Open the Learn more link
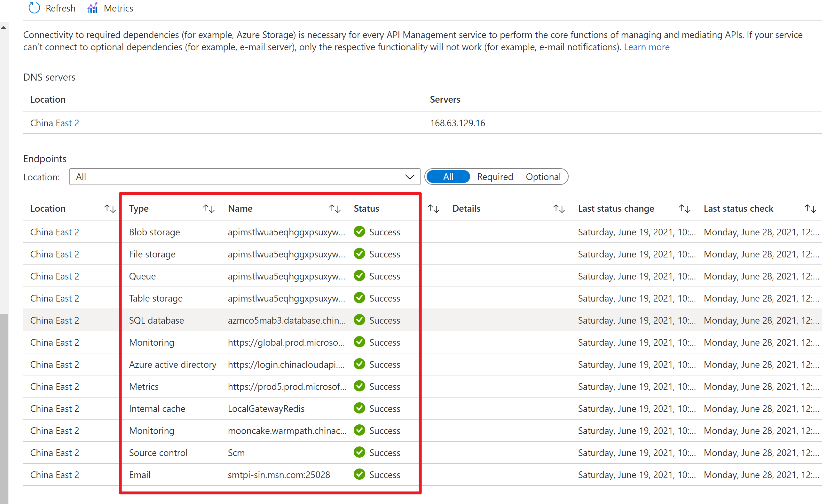Viewport: 827px width, 504px height. point(646,47)
